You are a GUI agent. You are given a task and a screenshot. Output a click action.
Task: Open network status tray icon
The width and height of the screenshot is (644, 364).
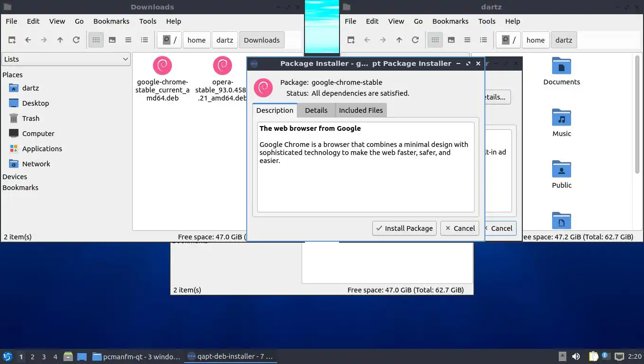click(x=619, y=356)
